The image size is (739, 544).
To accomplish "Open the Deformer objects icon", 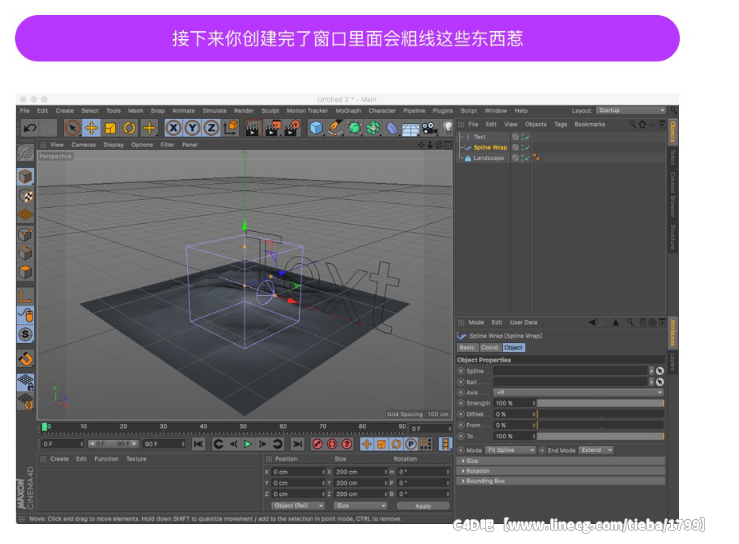I will click(x=392, y=128).
